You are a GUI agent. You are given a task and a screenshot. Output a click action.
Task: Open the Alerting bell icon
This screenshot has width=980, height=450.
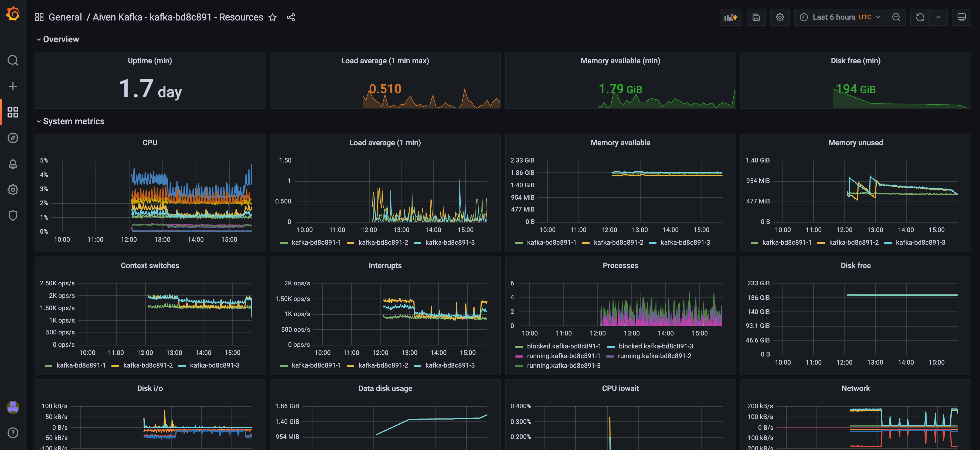tap(13, 164)
